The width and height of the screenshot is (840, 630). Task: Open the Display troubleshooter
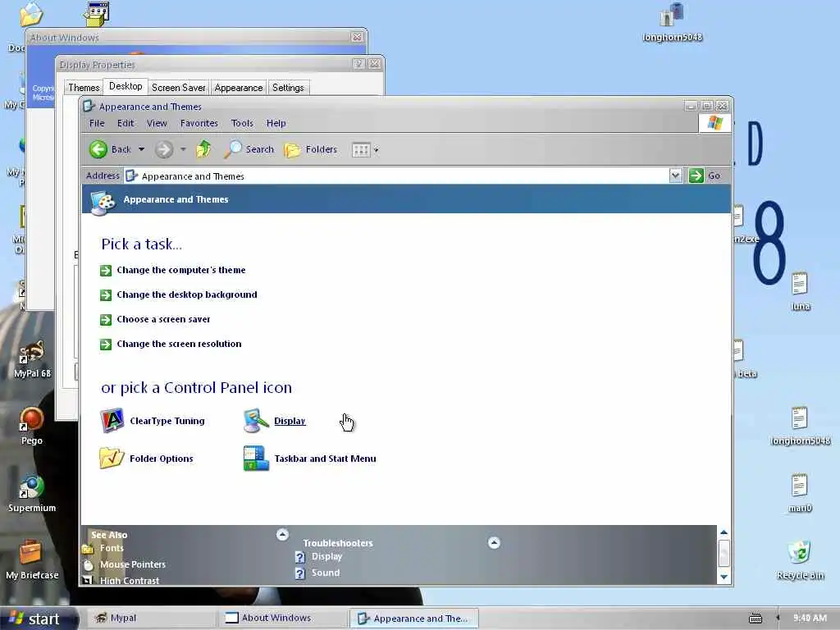(x=326, y=556)
